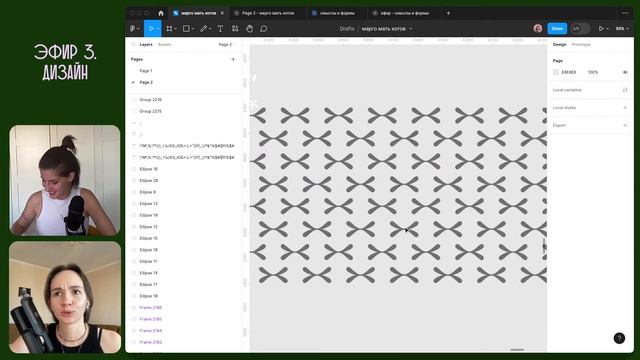
Task: Add a new page with plus icon
Action: [x=233, y=59]
